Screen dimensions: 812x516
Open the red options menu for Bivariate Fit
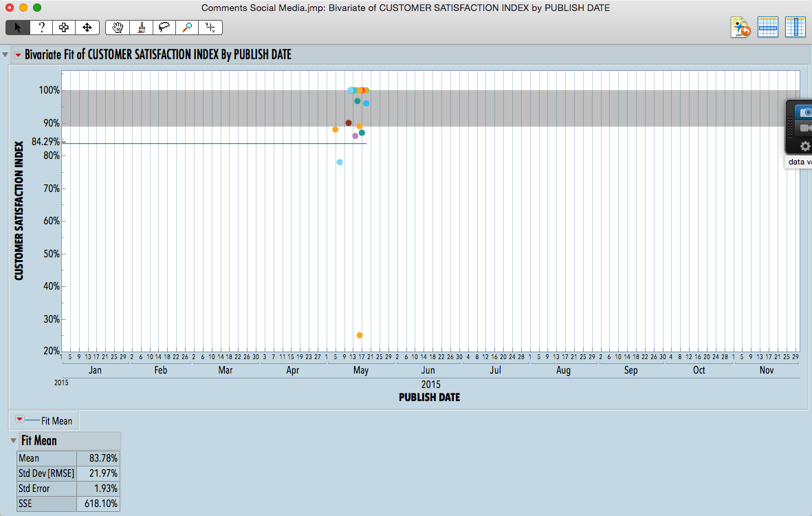tap(18, 54)
